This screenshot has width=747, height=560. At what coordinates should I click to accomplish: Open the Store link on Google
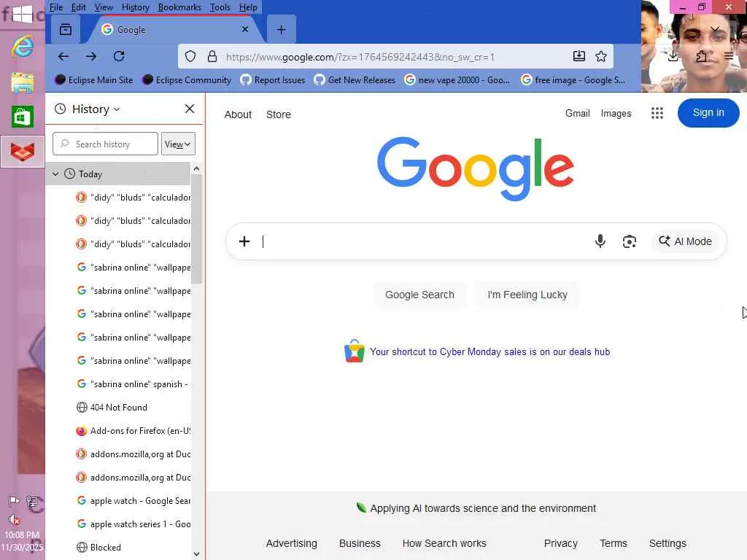[278, 114]
